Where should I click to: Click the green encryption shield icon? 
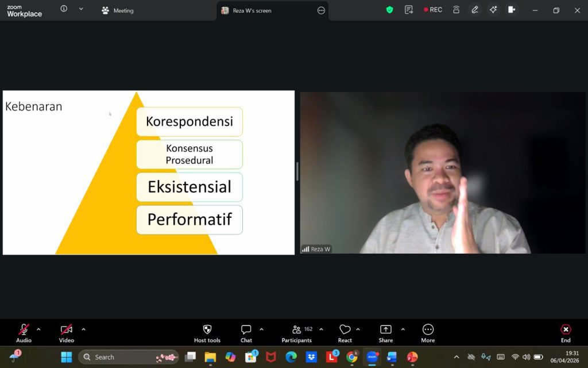click(390, 10)
